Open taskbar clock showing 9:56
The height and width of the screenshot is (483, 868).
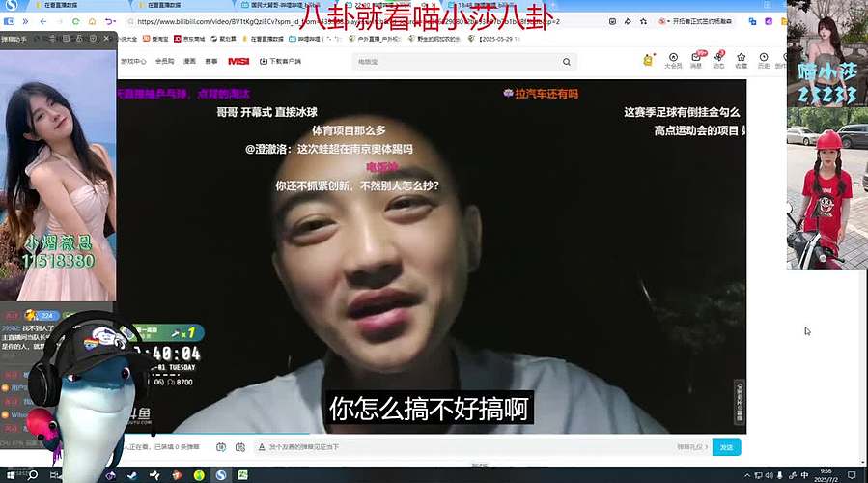(x=826, y=475)
